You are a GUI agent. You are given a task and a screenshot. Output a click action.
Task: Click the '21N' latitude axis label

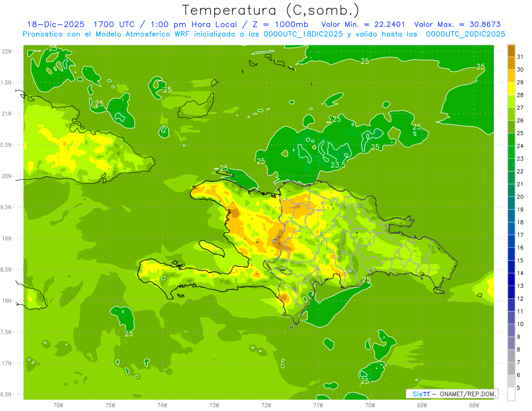coord(7,114)
